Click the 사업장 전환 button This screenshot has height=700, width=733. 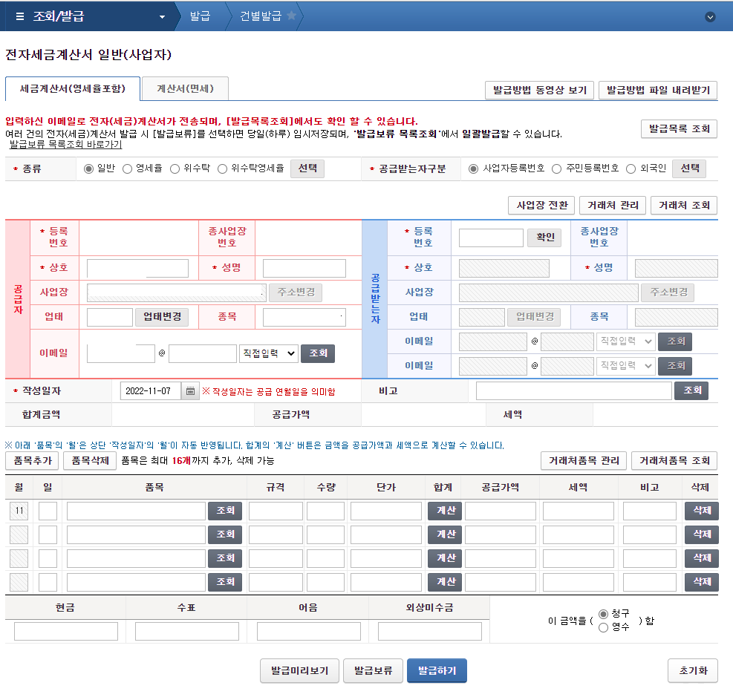[x=541, y=205]
